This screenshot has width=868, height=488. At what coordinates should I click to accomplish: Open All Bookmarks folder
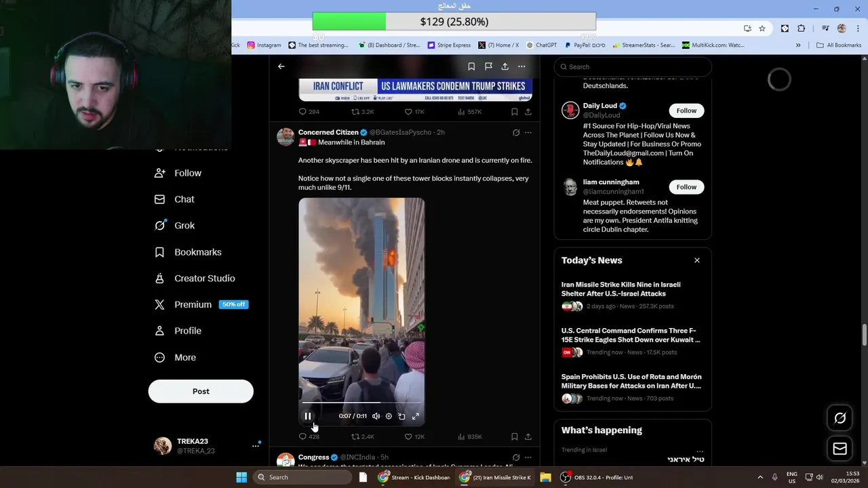pyautogui.click(x=839, y=45)
